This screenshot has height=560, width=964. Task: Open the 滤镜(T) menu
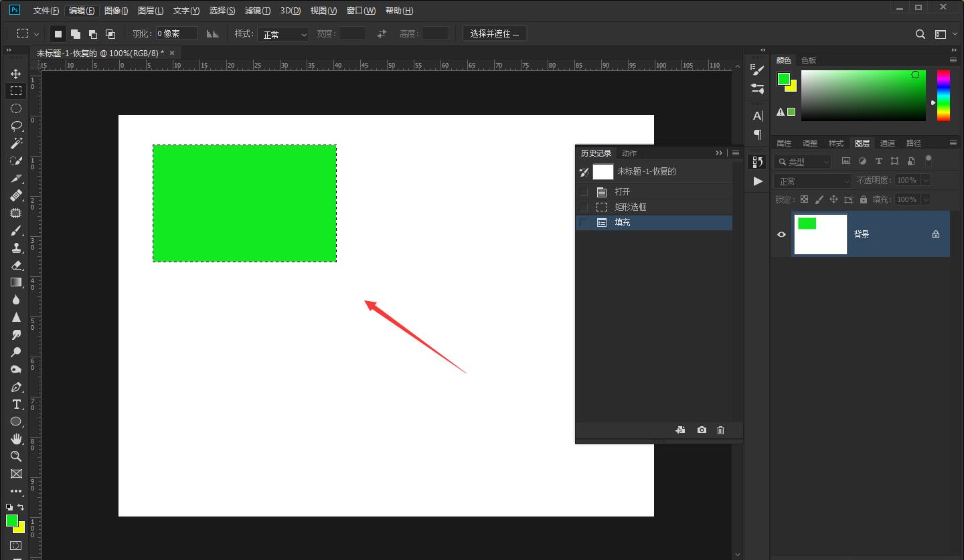[257, 11]
